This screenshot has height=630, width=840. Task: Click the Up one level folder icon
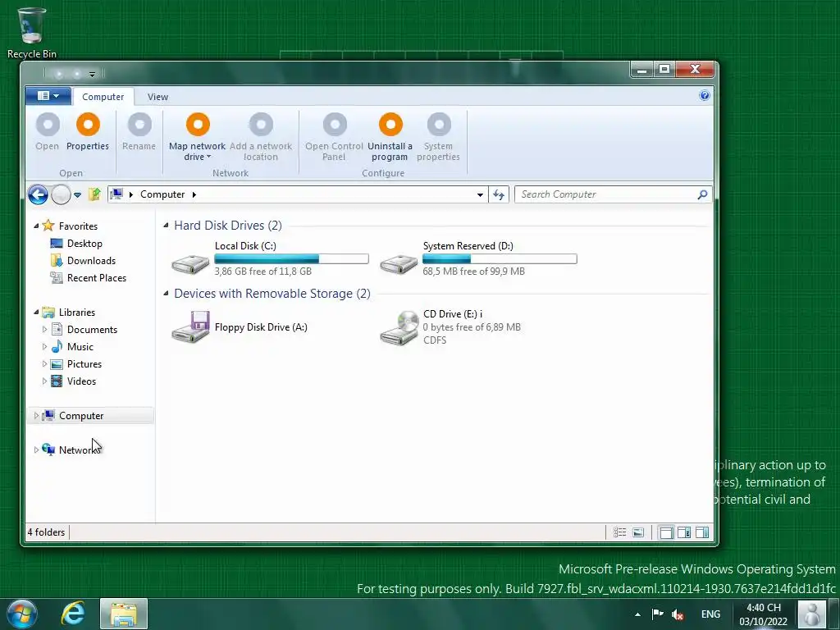coord(95,194)
